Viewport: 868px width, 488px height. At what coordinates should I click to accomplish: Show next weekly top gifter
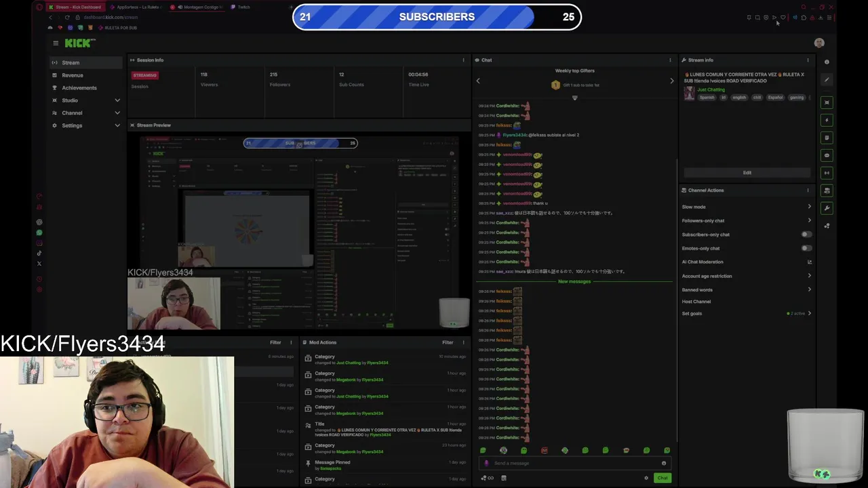pyautogui.click(x=672, y=81)
